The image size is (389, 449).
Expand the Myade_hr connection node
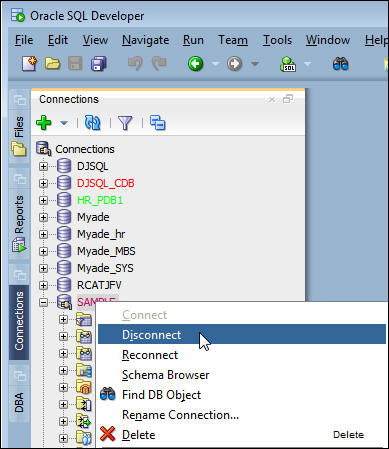point(43,234)
